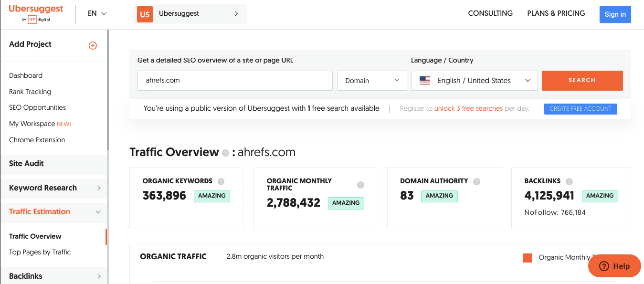
Task: Click AMAZING badge for Organic Keywords
Action: (x=212, y=196)
